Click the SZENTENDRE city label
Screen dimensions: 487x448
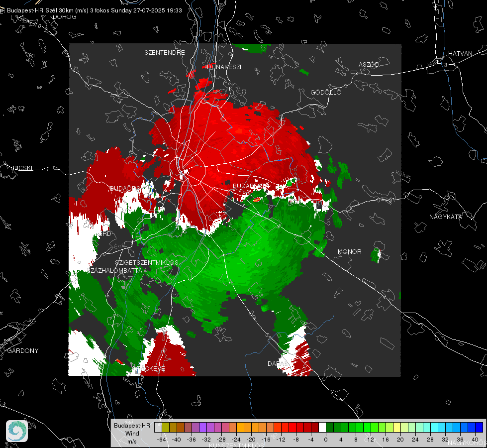(x=165, y=53)
